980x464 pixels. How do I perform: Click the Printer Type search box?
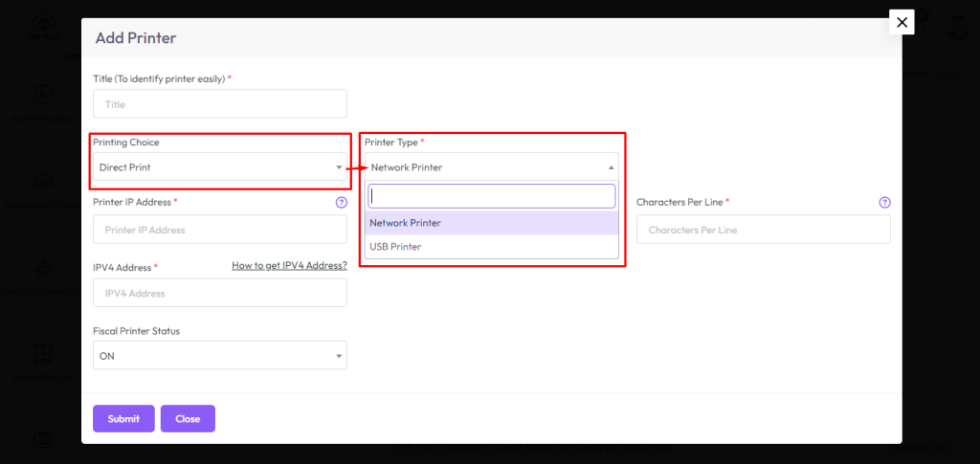pos(492,196)
